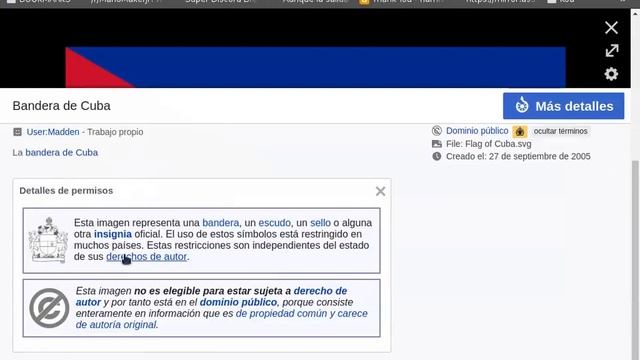Dismiss the Detalles de permisos panel
Viewport: 640px width, 360px height.
(x=380, y=191)
